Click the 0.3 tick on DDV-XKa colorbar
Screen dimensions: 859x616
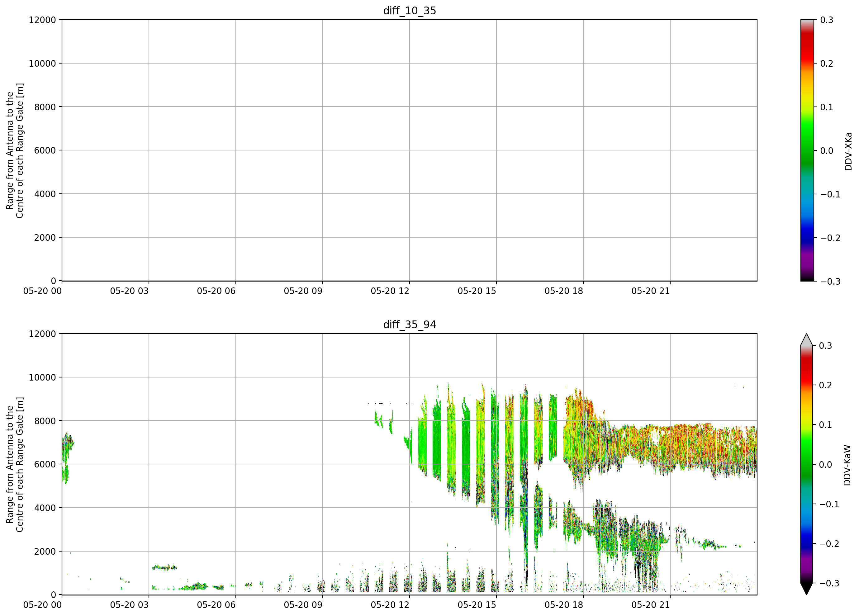tap(826, 20)
